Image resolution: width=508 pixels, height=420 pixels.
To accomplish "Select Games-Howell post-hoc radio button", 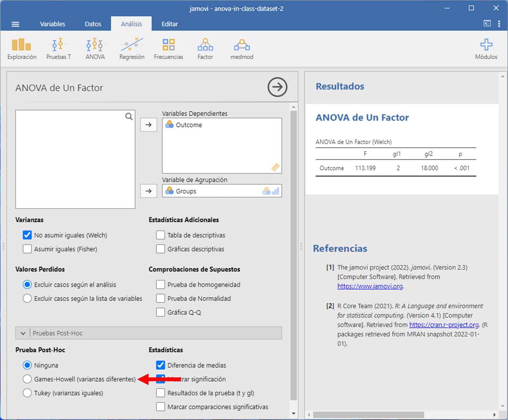I will tap(27, 379).
